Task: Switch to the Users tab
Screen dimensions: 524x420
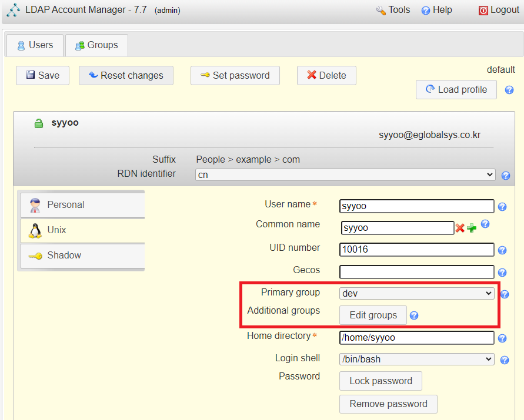Action: click(34, 45)
